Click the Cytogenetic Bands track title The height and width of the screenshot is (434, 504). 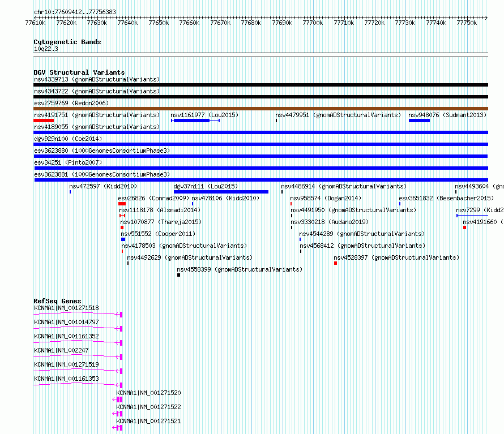pyautogui.click(x=67, y=42)
